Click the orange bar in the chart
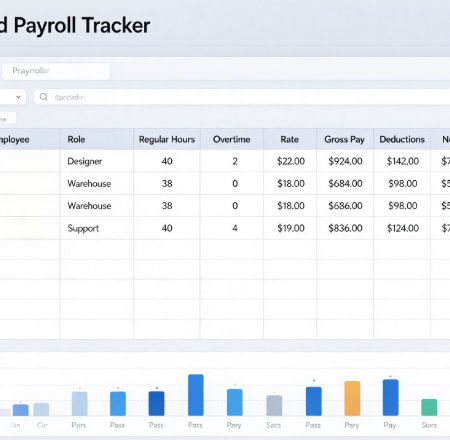 point(352,398)
